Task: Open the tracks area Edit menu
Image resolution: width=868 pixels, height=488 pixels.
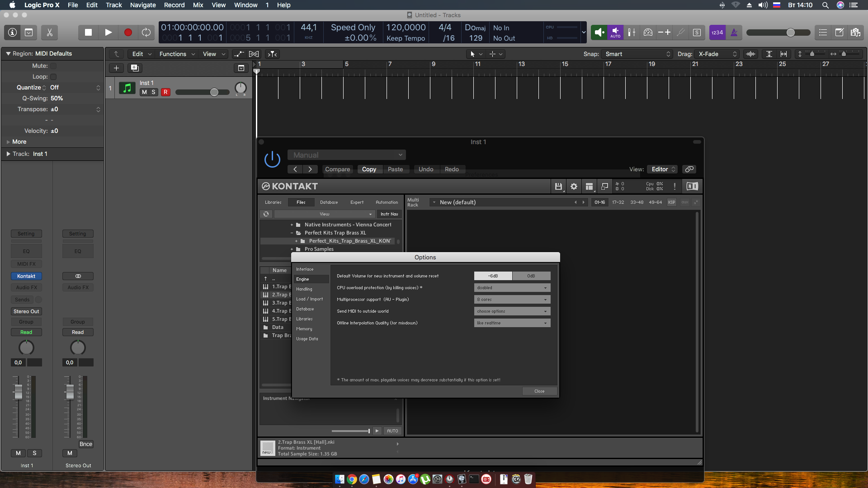Action: pyautogui.click(x=142, y=54)
